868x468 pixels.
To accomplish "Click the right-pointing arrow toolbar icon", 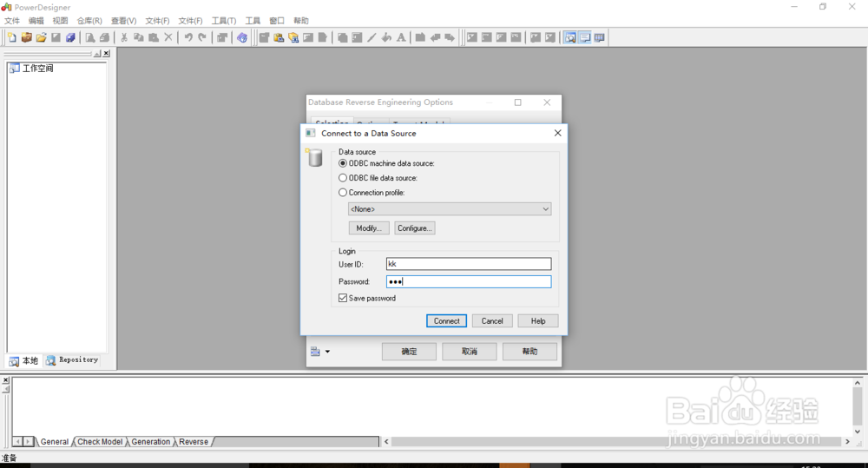I will [x=450, y=37].
